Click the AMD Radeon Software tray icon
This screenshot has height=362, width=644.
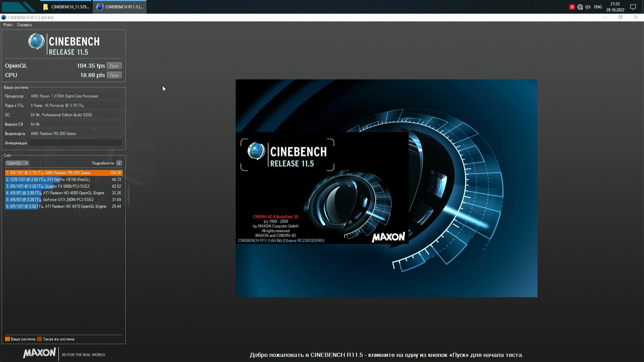[572, 7]
